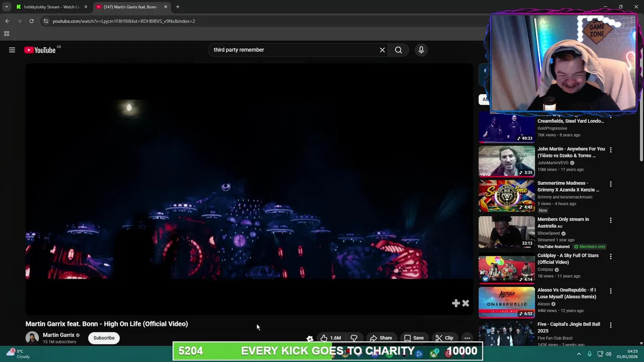Click the video player to pause playback
Screen dimensions: 644x362
pyautogui.click(x=249, y=189)
